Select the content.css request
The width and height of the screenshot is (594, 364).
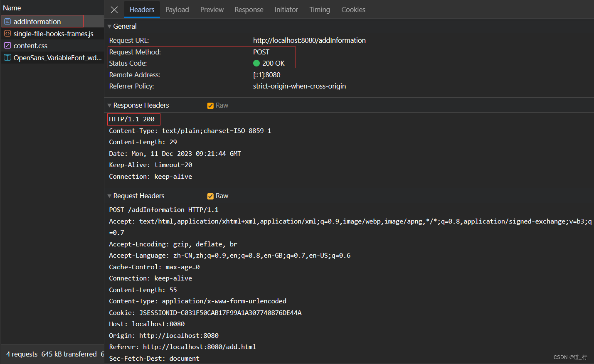point(52,45)
